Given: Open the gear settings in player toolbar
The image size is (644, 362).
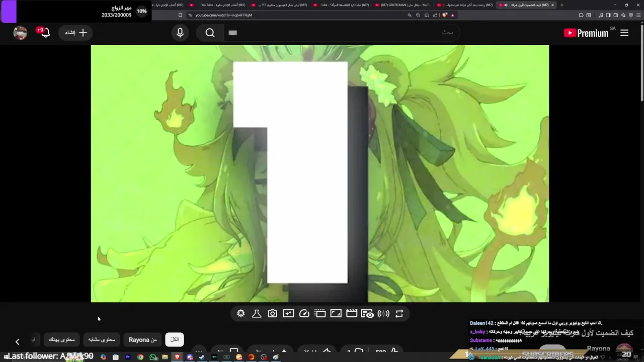Looking at the screenshot, I should pyautogui.click(x=240, y=314).
